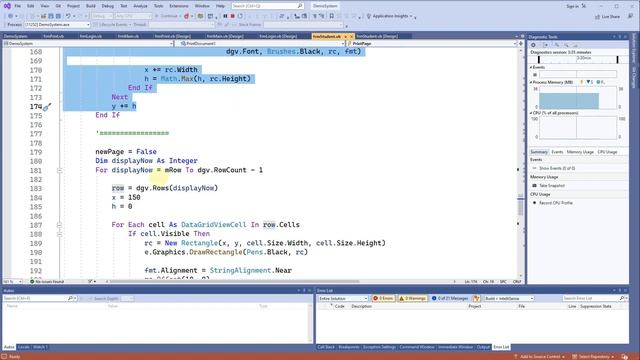This screenshot has width=640, height=360.
Task: Toggle the 0 of 21 Messages filter
Action: tap(450, 298)
